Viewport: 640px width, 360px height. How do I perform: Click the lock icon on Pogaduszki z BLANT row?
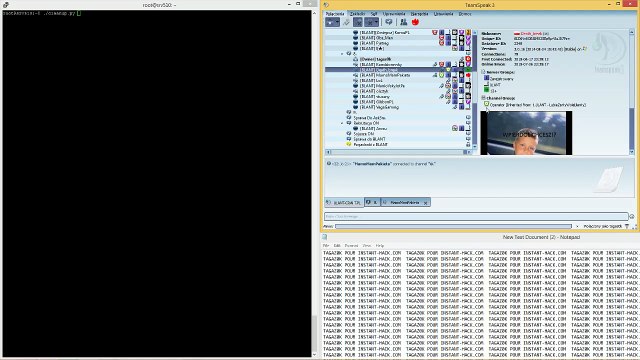468,144
